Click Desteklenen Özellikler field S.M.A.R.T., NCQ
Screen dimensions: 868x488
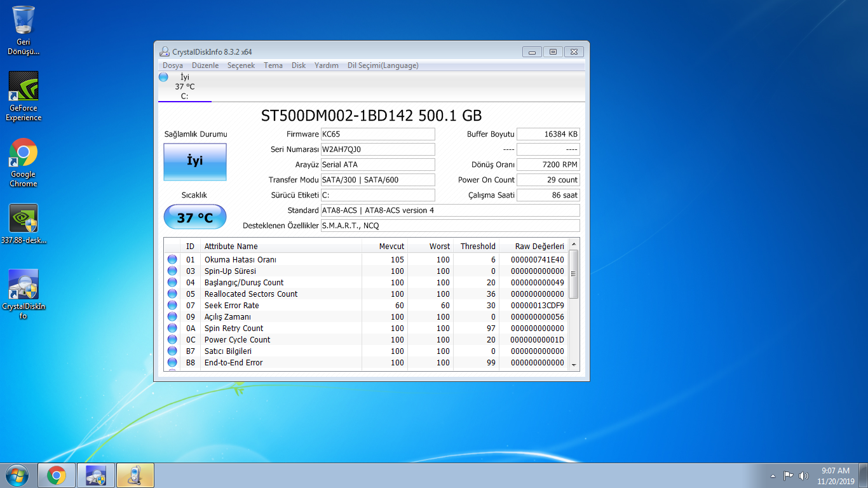pos(451,226)
